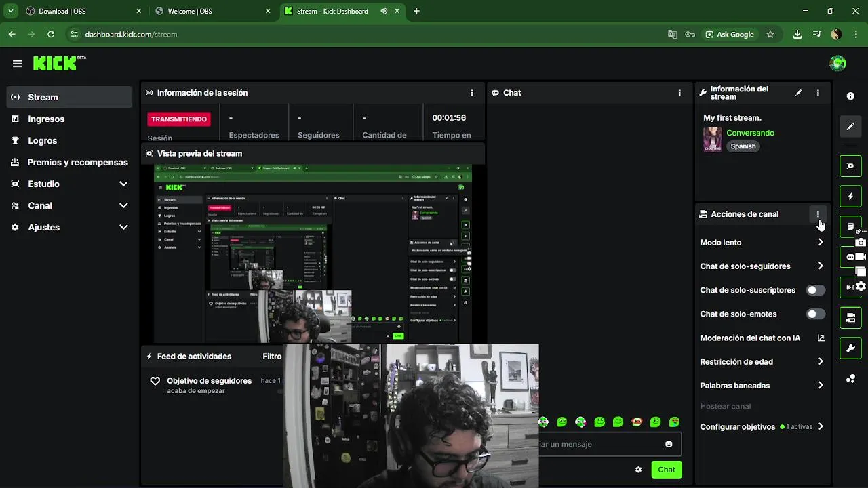
Task: Select Premios y recompensas in sidebar
Action: [x=69, y=162]
